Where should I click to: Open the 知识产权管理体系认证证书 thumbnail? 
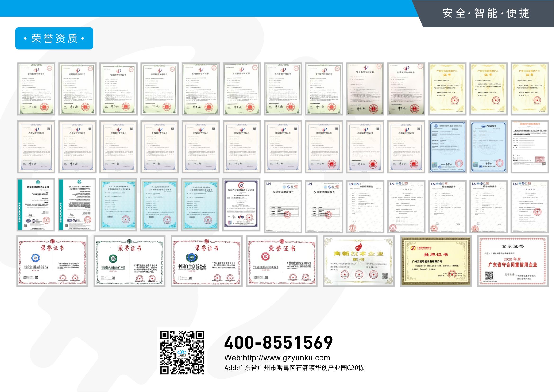pyautogui.click(x=241, y=205)
